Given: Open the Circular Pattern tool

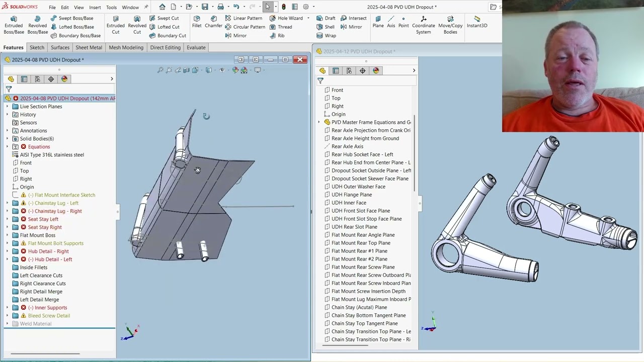Looking at the screenshot, I should [x=245, y=27].
